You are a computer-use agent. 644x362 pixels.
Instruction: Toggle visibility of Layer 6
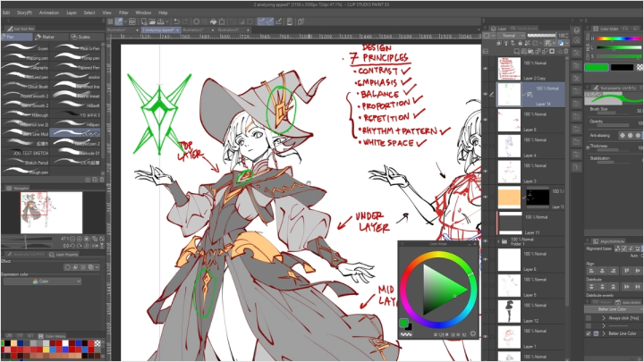coord(486,259)
